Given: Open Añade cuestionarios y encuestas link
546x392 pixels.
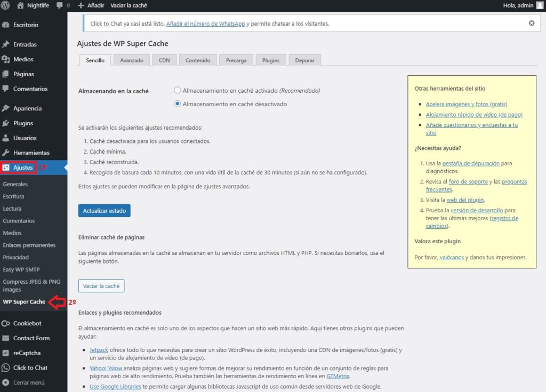Looking at the screenshot, I should pyautogui.click(x=471, y=129).
